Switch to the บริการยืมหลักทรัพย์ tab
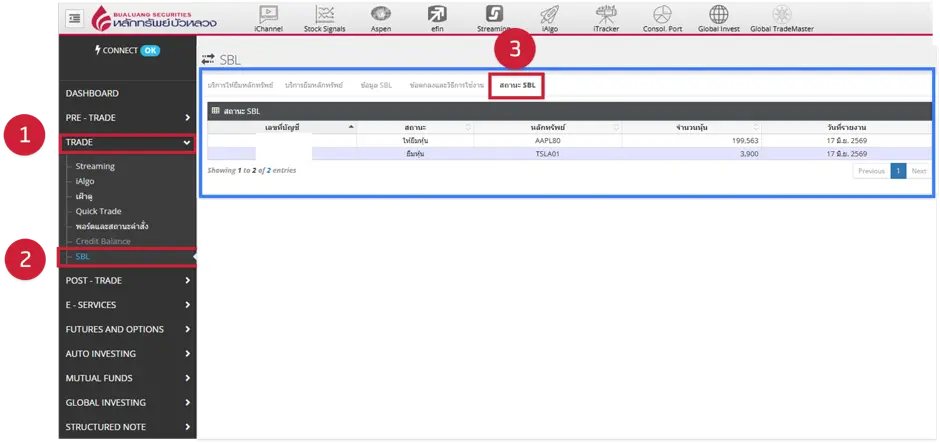 314,85
